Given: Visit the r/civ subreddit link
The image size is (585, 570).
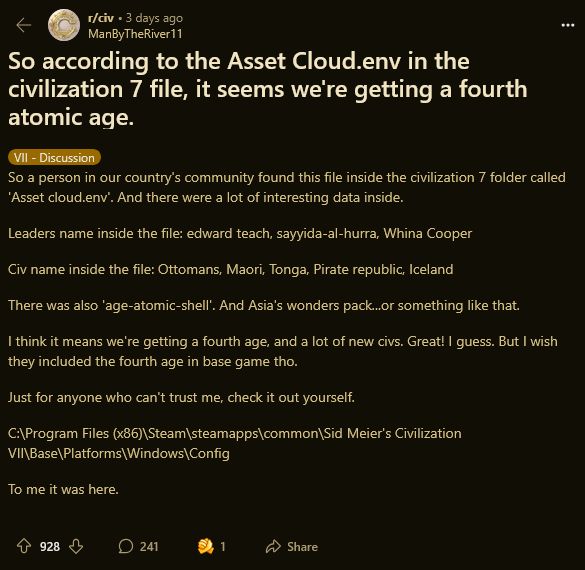Looking at the screenshot, I should pyautogui.click(x=101, y=18).
